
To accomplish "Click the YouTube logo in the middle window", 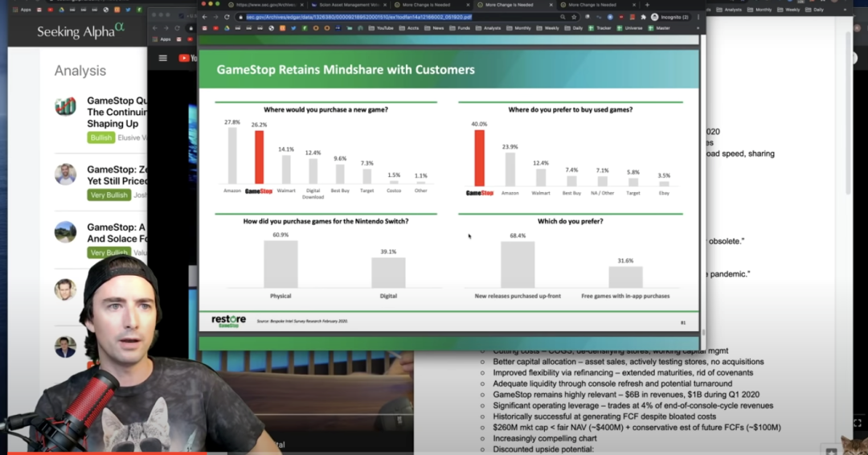I will (x=188, y=58).
